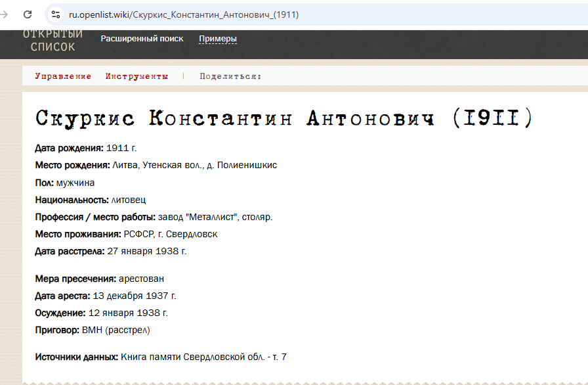Screen dimensions: 588x385
Task: Click the Поделиться label
Action: pyautogui.click(x=230, y=76)
